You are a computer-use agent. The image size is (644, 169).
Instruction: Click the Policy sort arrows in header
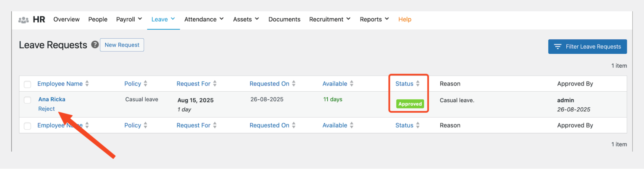point(146,84)
